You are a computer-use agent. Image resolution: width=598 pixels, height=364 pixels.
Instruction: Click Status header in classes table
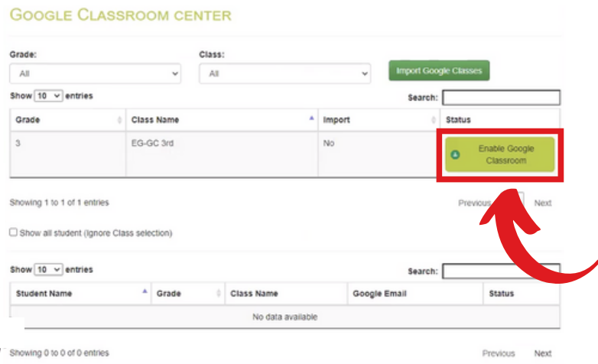(500, 120)
